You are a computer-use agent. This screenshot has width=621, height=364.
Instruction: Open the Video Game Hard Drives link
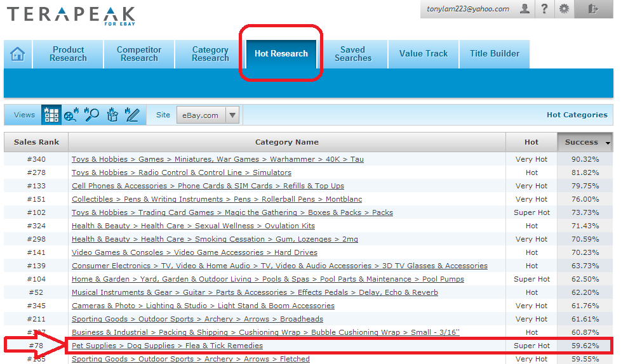tap(194, 252)
